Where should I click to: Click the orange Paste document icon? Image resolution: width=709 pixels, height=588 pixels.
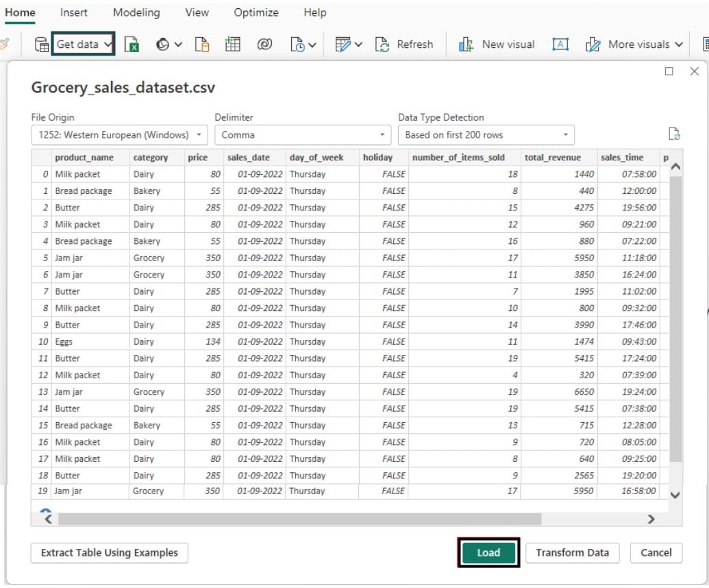(x=202, y=43)
